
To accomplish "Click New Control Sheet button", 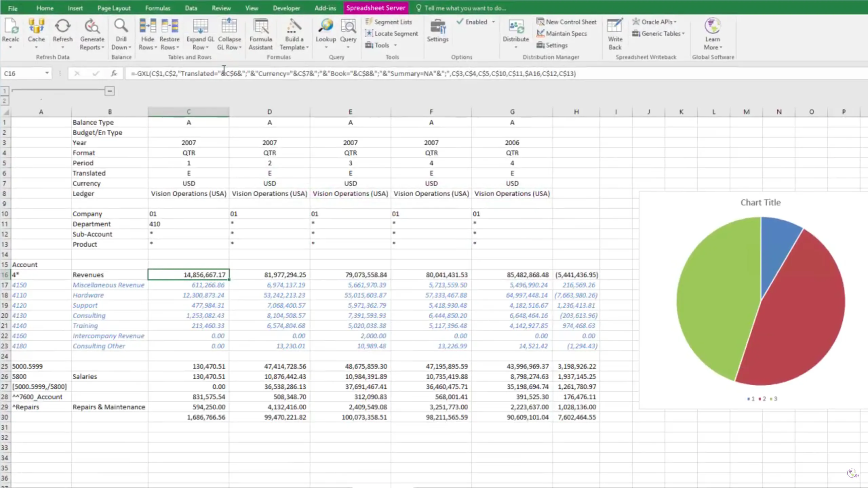I will click(566, 22).
